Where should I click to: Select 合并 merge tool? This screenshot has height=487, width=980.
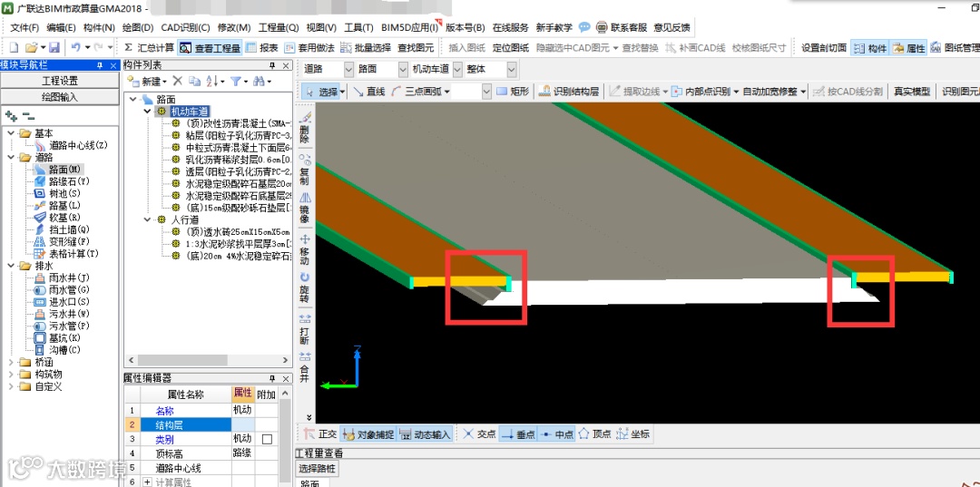305,368
